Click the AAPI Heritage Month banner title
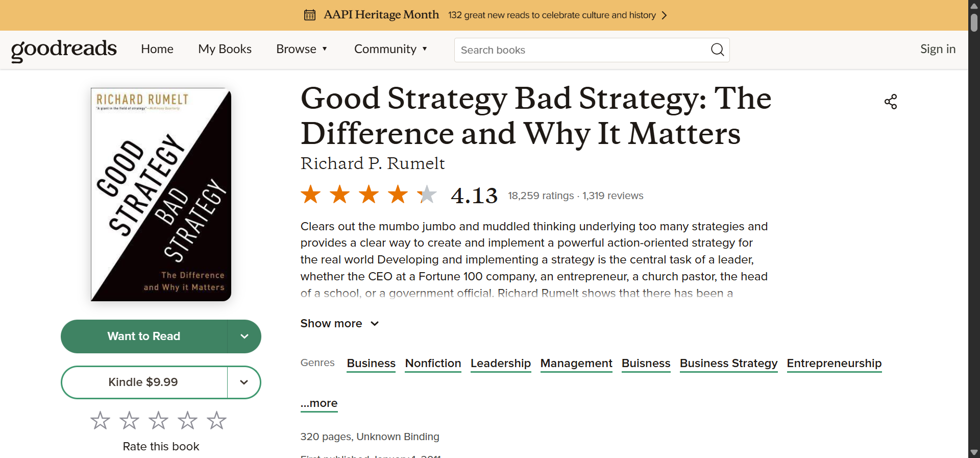 381,15
